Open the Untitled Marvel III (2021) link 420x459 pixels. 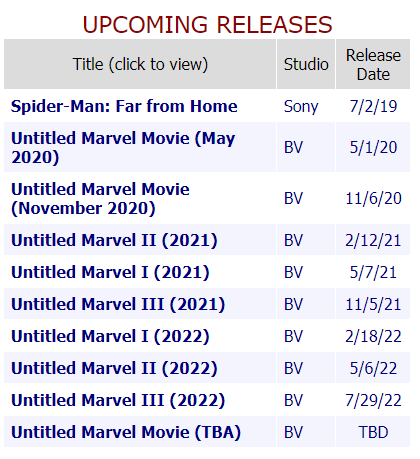(118, 304)
